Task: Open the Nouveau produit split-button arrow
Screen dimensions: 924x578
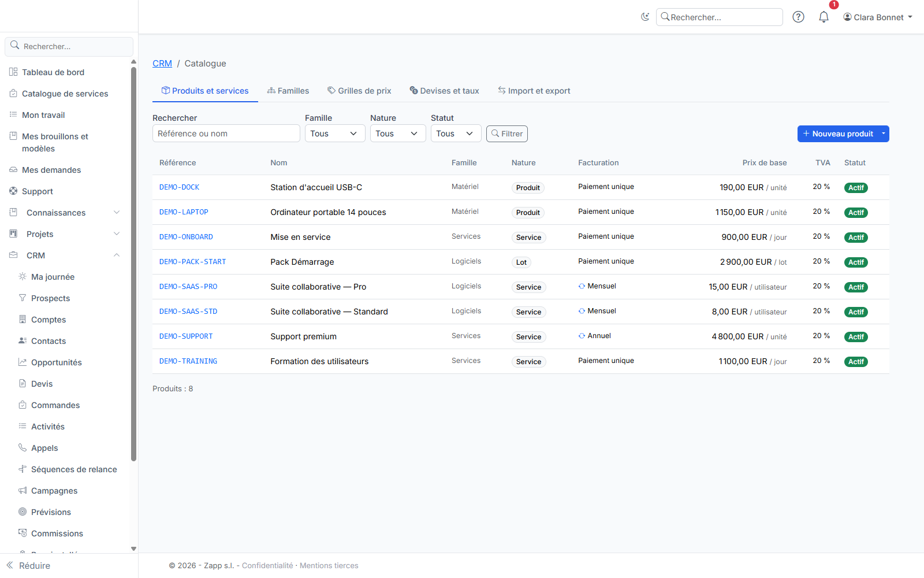Action: tap(884, 134)
